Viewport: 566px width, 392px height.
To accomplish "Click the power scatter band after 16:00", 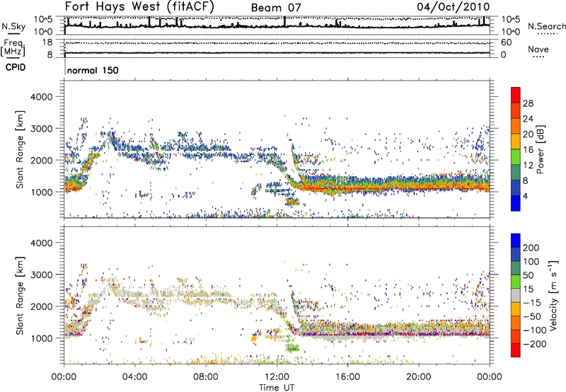I will [419, 184].
